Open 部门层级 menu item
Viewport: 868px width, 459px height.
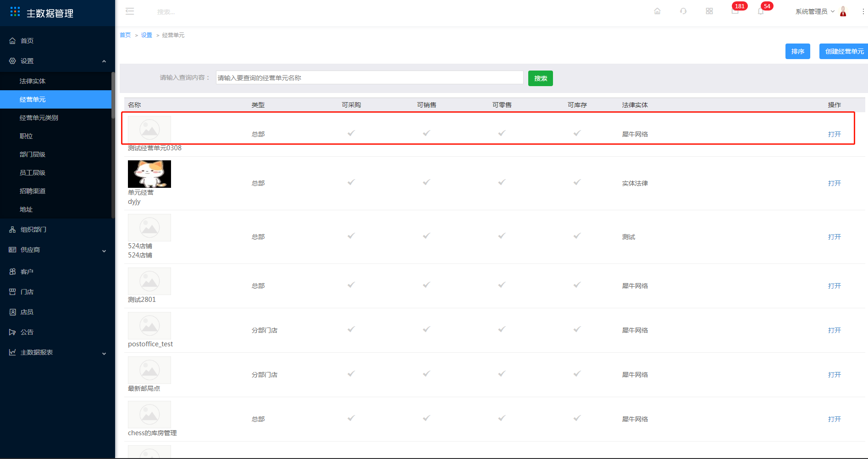click(55, 154)
